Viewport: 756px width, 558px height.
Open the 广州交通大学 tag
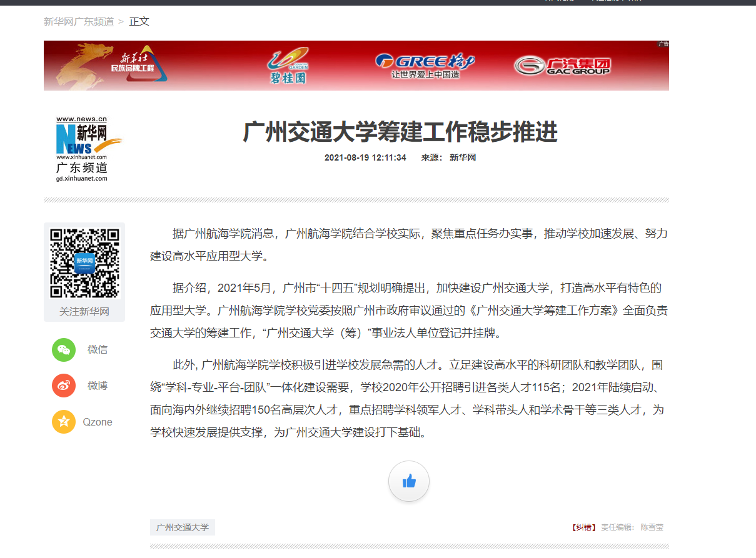tap(183, 527)
